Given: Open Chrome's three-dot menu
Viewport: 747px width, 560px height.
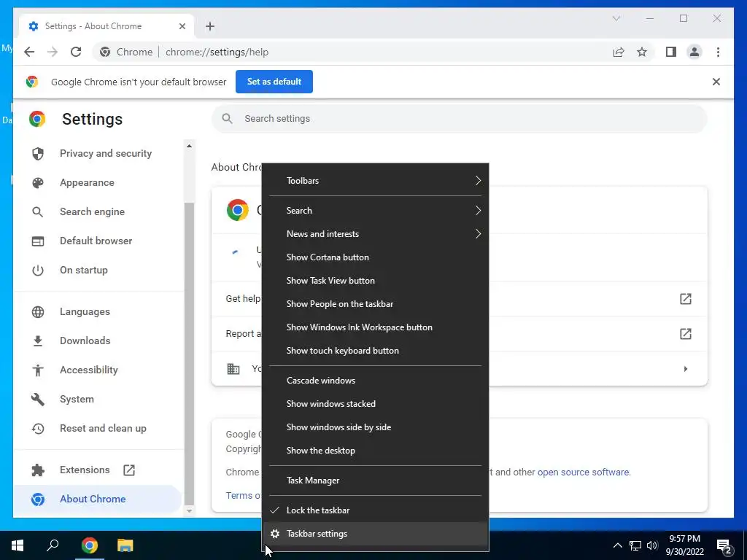Looking at the screenshot, I should 718,52.
